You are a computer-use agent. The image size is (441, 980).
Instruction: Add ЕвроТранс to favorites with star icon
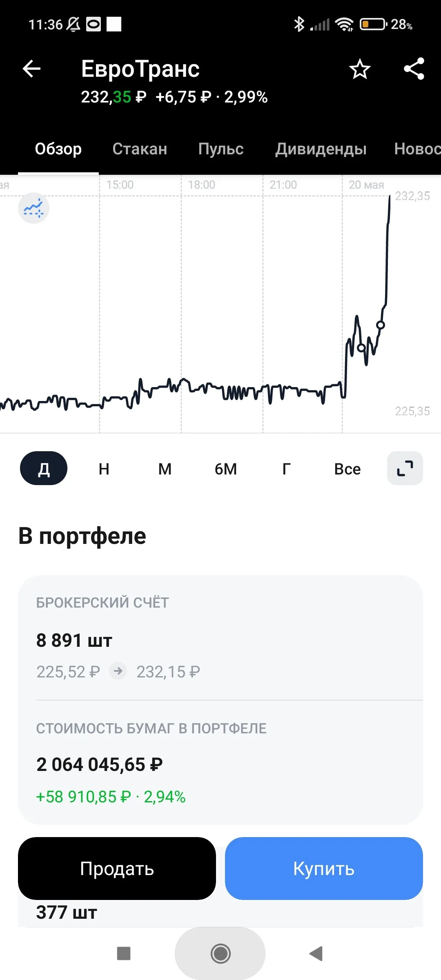[x=360, y=69]
